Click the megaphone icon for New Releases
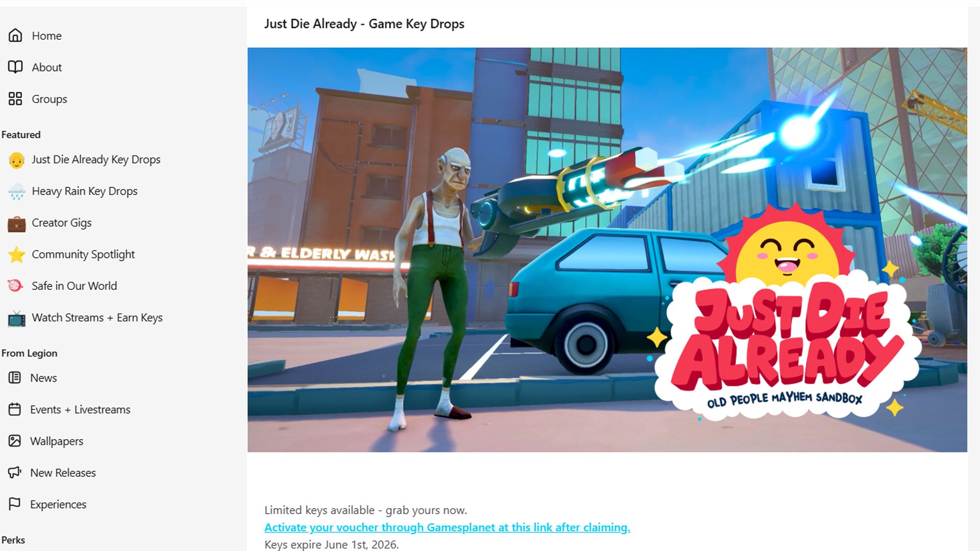The height and width of the screenshot is (551, 980). 15,472
